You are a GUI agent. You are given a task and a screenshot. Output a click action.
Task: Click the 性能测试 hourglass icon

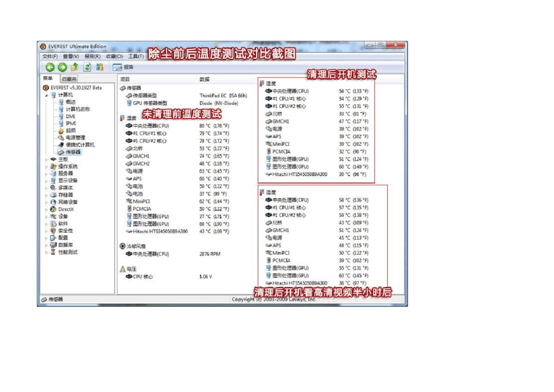pyautogui.click(x=53, y=252)
